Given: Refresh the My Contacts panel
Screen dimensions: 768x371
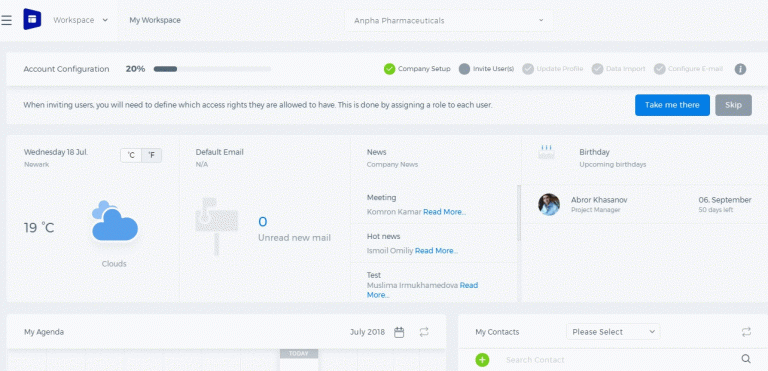Looking at the screenshot, I should pos(746,332).
